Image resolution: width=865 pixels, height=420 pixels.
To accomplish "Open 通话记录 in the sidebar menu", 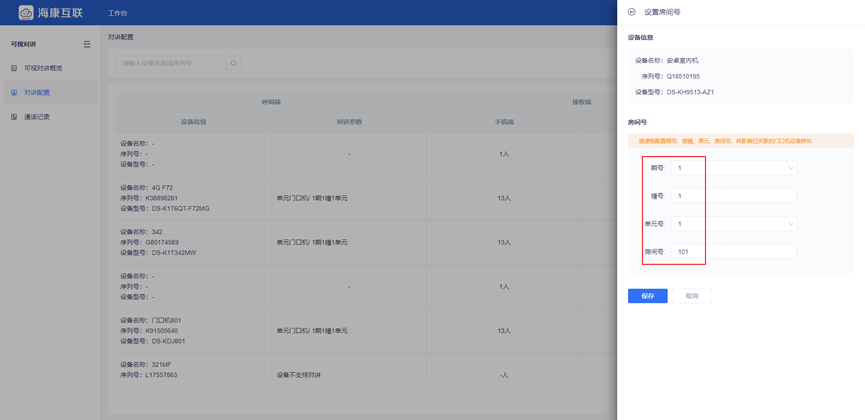I will 37,117.
